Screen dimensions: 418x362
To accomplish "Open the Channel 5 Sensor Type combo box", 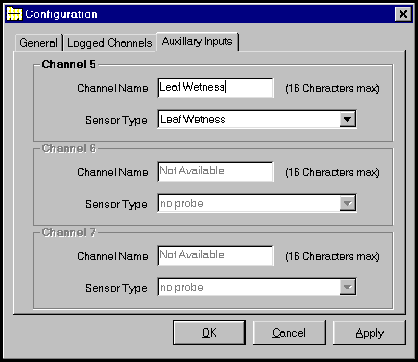I will point(257,119).
